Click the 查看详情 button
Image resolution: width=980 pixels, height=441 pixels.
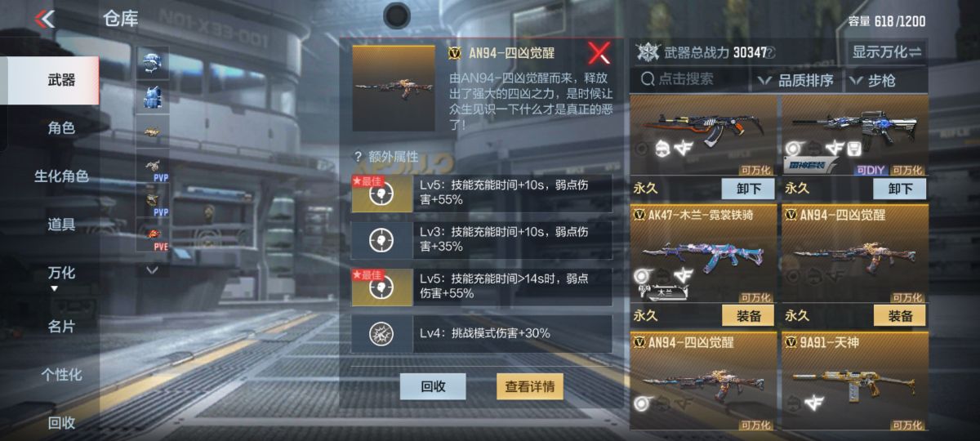coord(530,386)
